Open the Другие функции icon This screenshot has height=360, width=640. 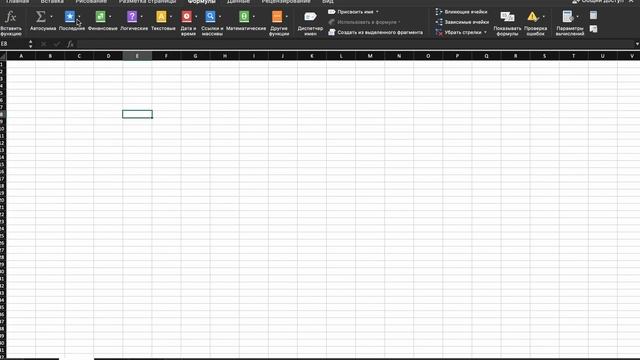pos(277,17)
